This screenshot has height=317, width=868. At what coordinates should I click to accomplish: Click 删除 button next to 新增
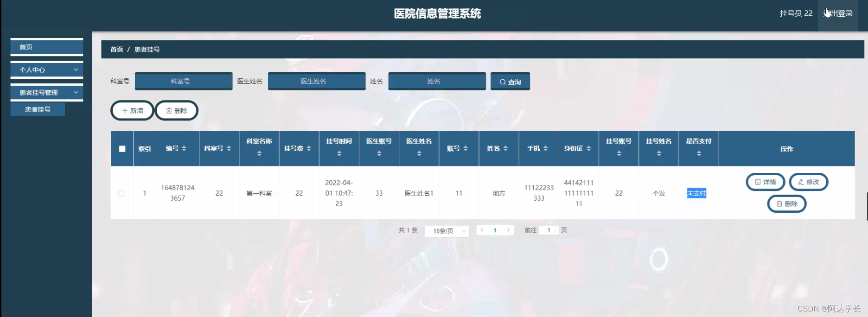[x=177, y=111]
